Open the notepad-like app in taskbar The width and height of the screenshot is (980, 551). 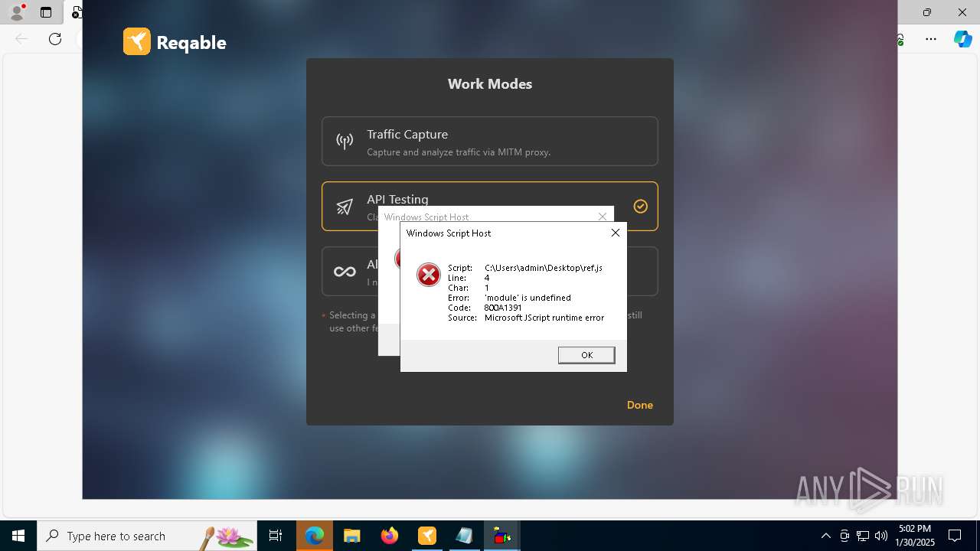pos(465,536)
